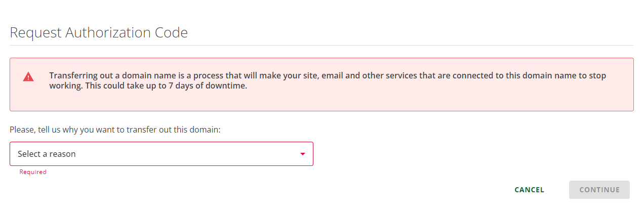This screenshot has height=212, width=644.
Task: Click the divider line under the heading
Action: point(321,46)
